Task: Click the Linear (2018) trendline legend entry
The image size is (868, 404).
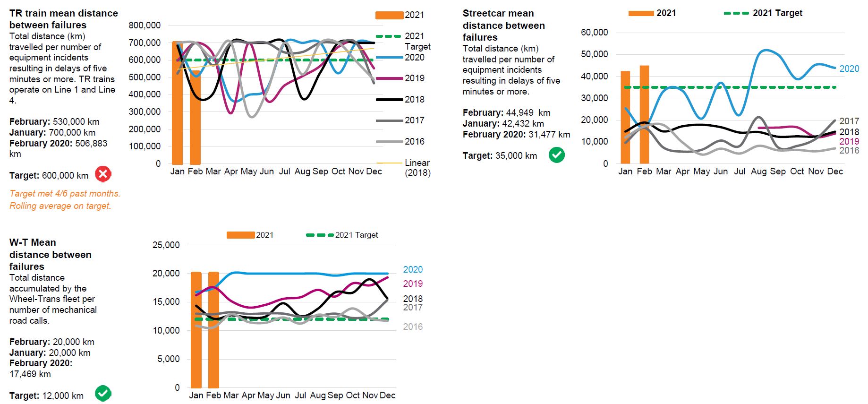Action: tap(389, 163)
